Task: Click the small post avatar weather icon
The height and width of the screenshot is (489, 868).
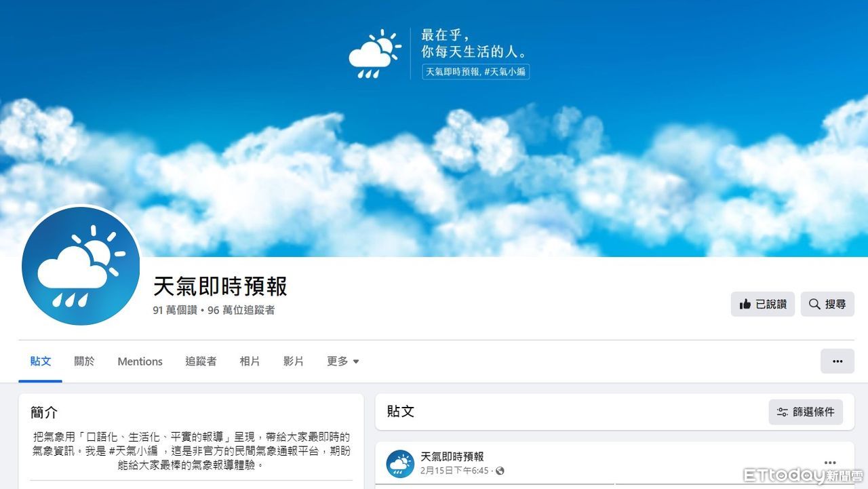Action: pos(400,464)
